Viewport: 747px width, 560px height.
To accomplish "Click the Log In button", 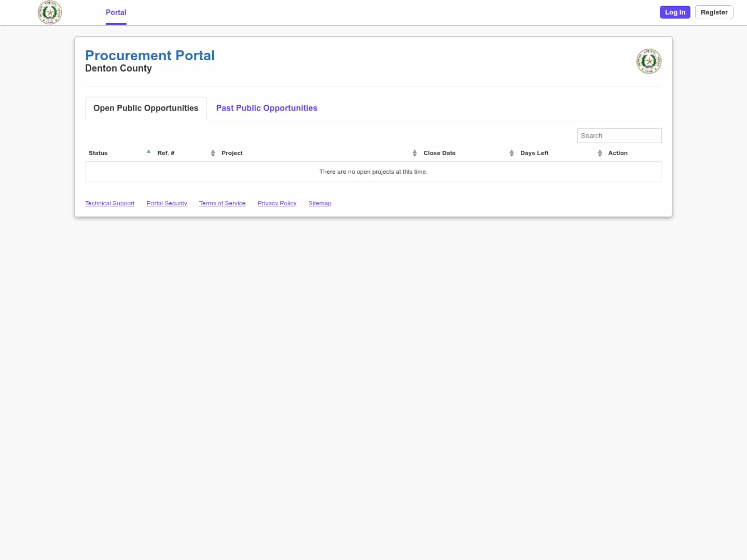I will point(675,12).
